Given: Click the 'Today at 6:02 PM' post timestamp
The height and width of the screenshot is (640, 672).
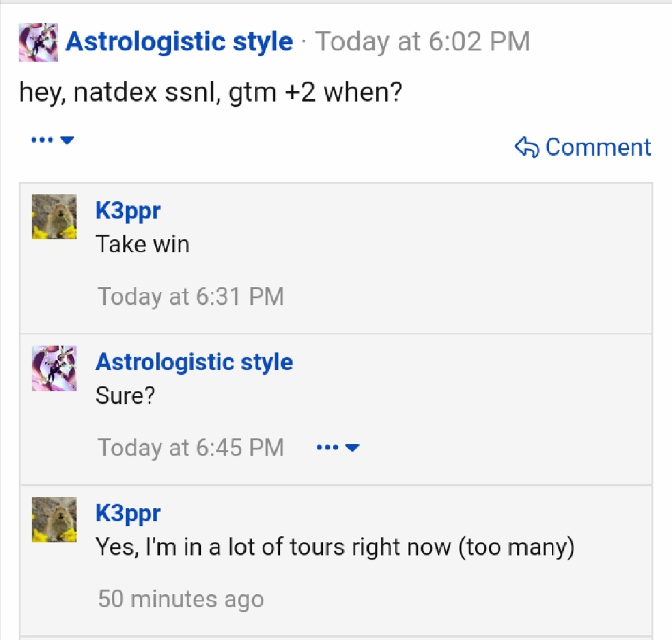Looking at the screenshot, I should (x=422, y=42).
